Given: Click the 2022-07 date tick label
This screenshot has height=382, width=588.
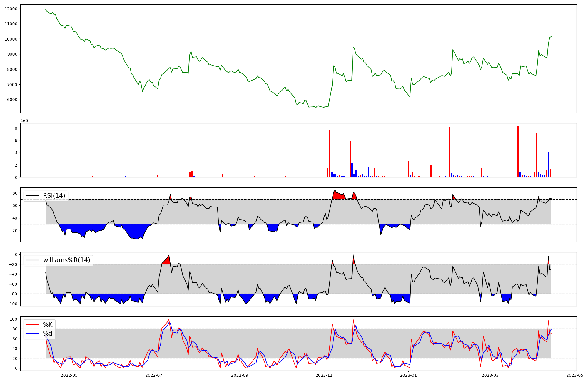Looking at the screenshot, I should pos(154,375).
